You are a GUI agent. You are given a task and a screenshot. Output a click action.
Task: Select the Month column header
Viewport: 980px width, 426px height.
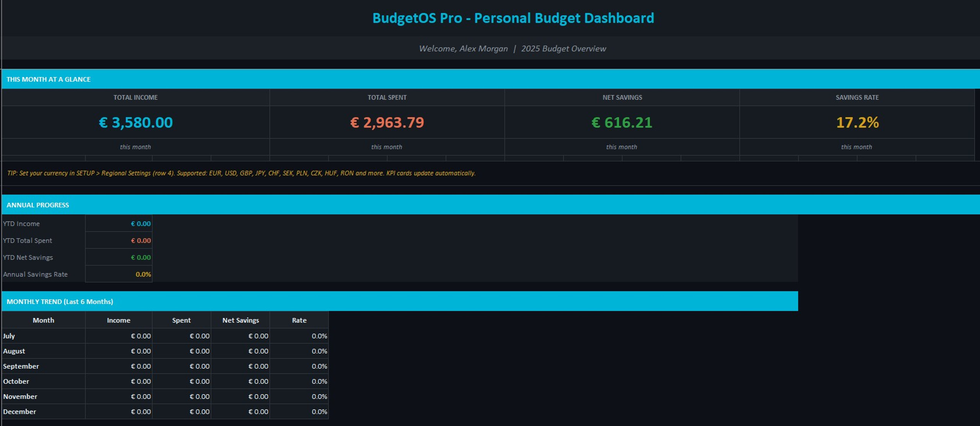click(x=43, y=320)
